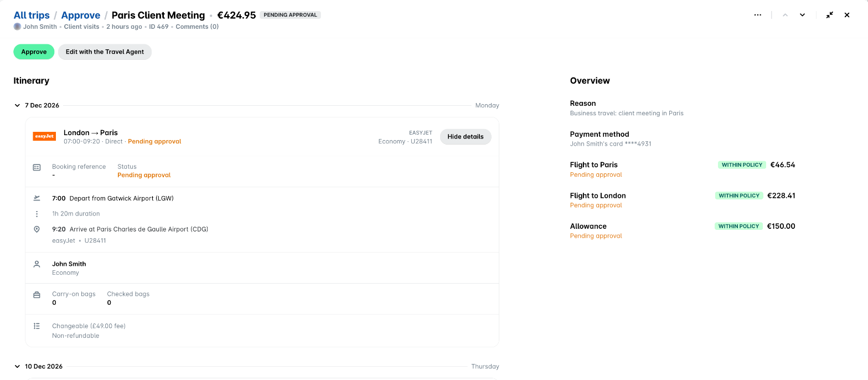The width and height of the screenshot is (868, 380).
Task: Open the Approve breadcrumb link
Action: [81, 15]
